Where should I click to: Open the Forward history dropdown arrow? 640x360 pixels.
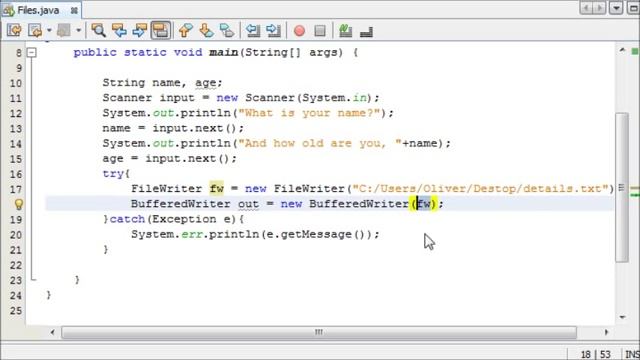[x=78, y=31]
